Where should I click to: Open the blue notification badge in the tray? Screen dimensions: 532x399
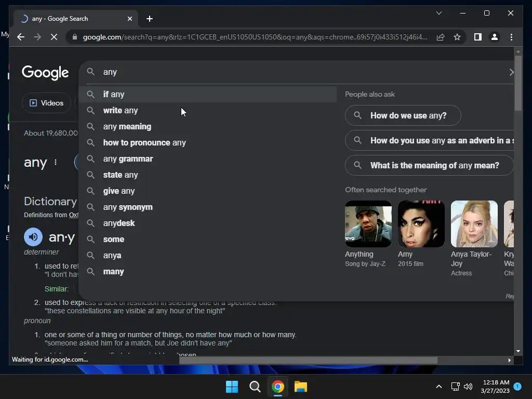coord(517,386)
